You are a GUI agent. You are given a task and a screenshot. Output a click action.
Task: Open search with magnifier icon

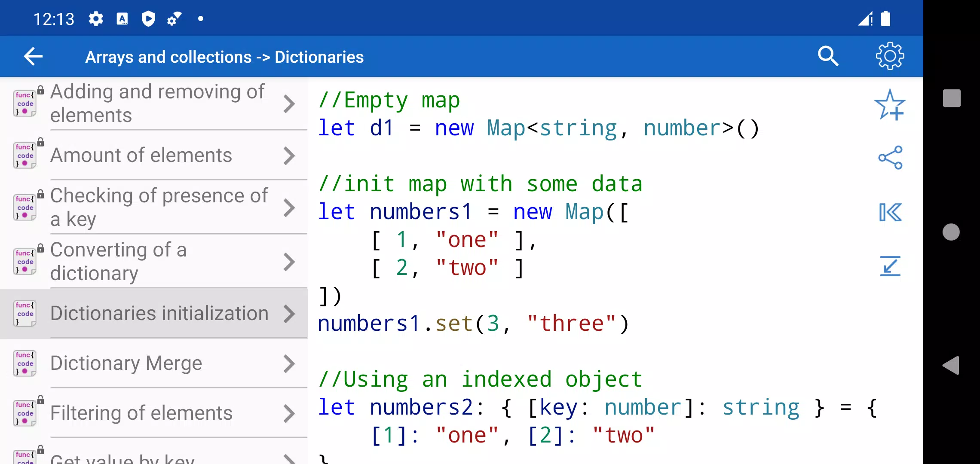click(828, 56)
